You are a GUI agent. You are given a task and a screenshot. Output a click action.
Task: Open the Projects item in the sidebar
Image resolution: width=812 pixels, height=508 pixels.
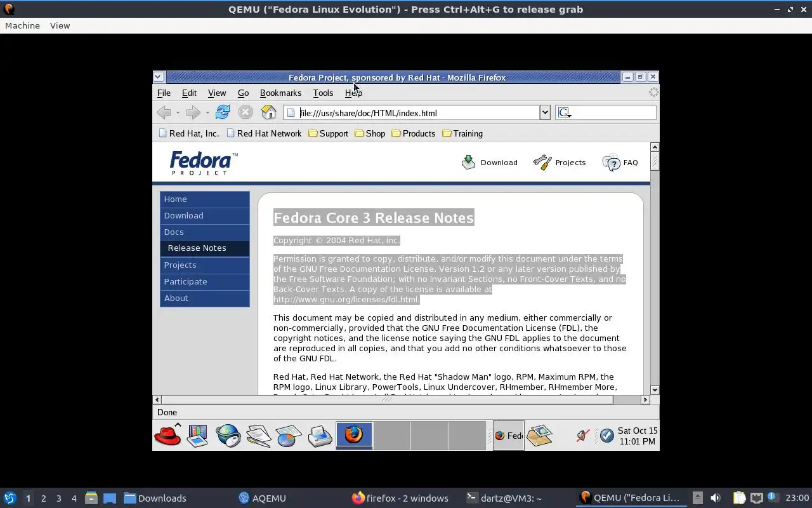(205, 265)
